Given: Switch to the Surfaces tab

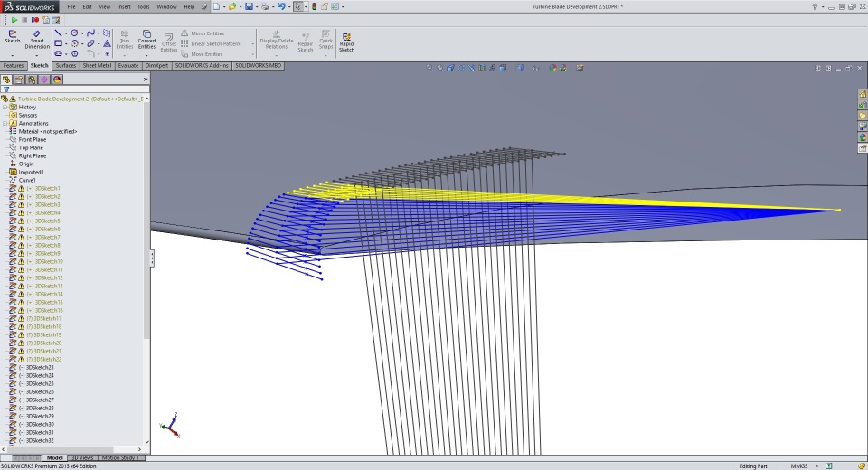Looking at the screenshot, I should 66,66.
